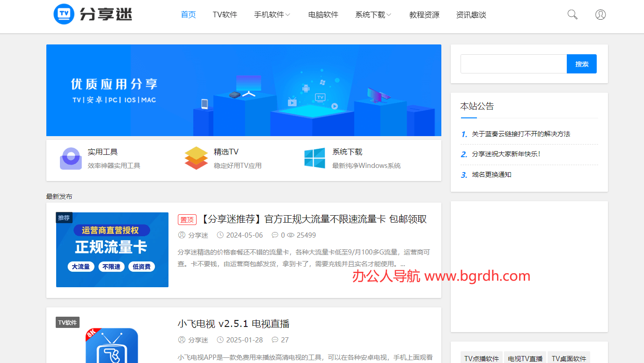The image size is (644, 363).
Task: Click the 系统下载 card heading text
Action: 347,152
